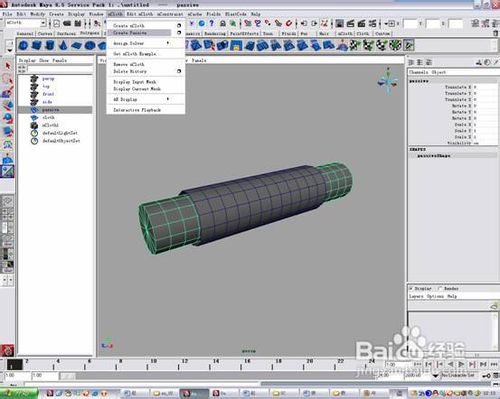Open Delete History options box

click(x=179, y=71)
